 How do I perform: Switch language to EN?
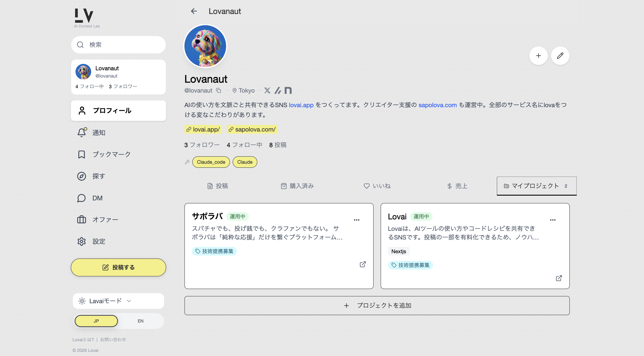click(141, 321)
